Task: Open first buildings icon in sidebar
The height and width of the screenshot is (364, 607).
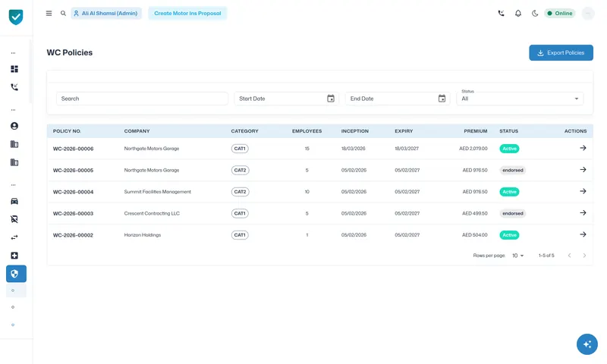Action: pyautogui.click(x=14, y=144)
